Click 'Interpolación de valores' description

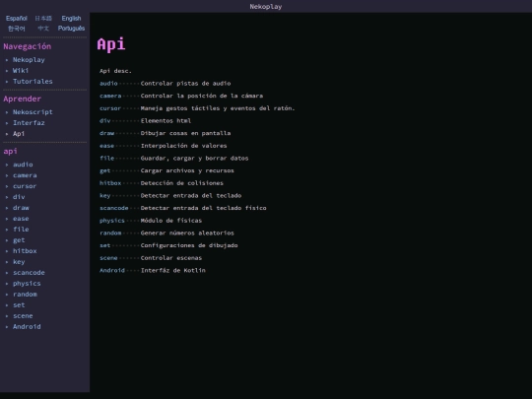click(183, 146)
